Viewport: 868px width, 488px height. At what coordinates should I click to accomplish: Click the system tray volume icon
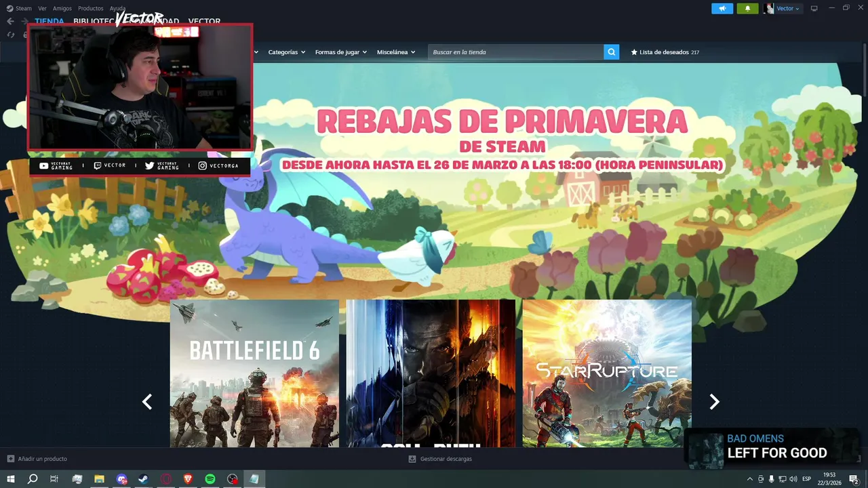[793, 479]
